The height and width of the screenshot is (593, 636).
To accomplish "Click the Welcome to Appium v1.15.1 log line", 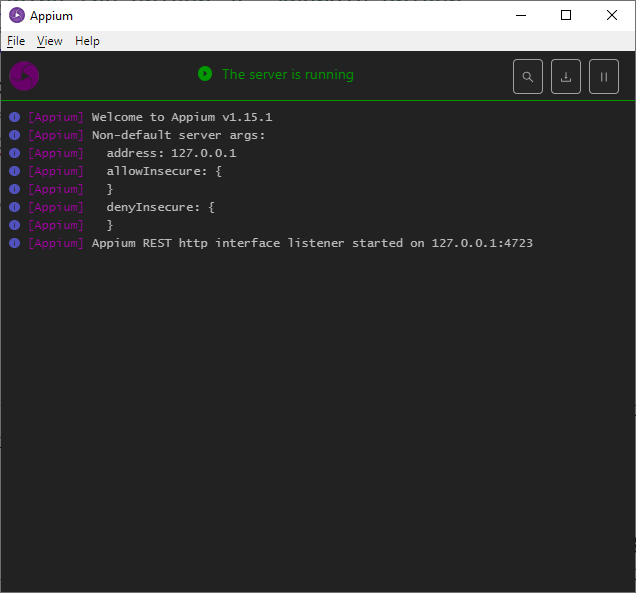I will [182, 117].
